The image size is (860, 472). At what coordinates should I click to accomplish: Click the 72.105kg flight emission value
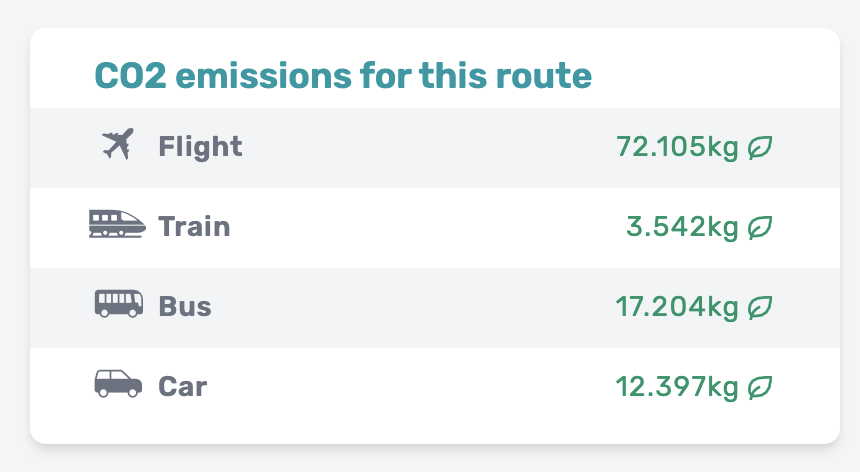(x=677, y=147)
